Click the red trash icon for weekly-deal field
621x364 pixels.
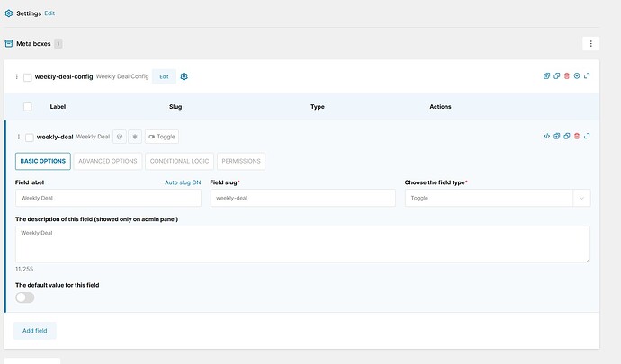coord(576,137)
